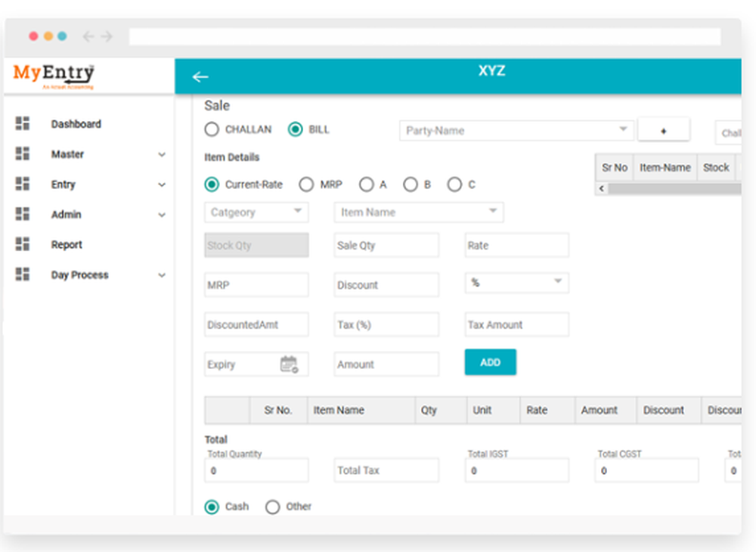The height and width of the screenshot is (552, 756).
Task: Expand the Master menu in the sidebar
Action: click(x=67, y=154)
